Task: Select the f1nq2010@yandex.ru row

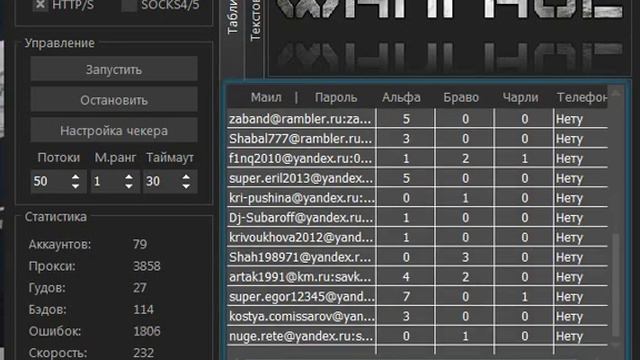Action: tap(417, 158)
